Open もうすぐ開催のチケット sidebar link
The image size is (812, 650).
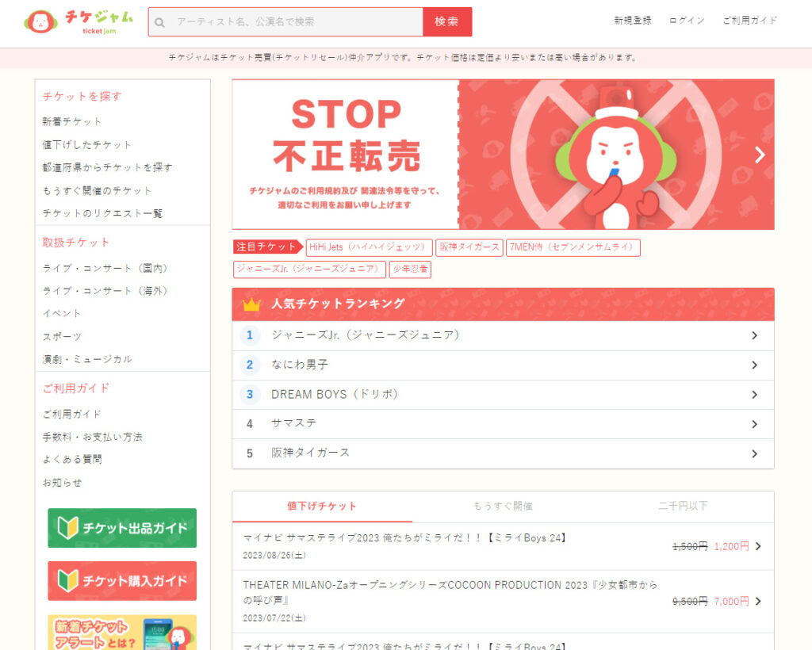click(97, 190)
